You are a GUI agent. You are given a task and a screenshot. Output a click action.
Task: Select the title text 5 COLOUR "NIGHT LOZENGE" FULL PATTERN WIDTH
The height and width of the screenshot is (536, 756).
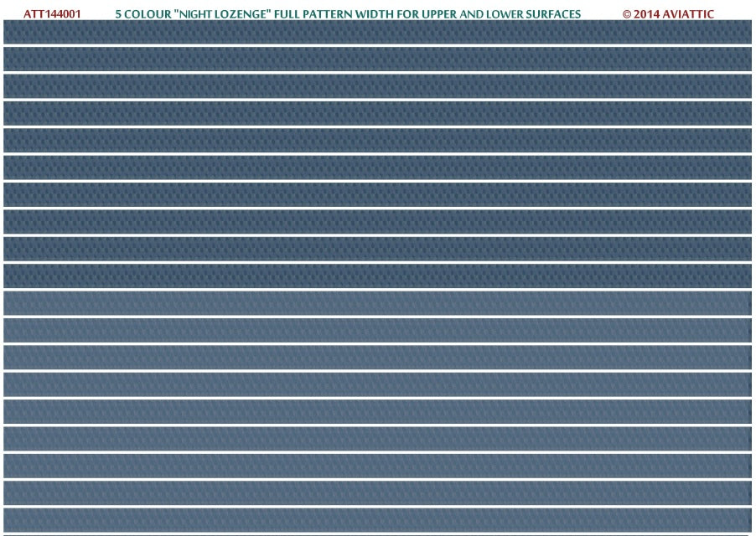point(253,14)
